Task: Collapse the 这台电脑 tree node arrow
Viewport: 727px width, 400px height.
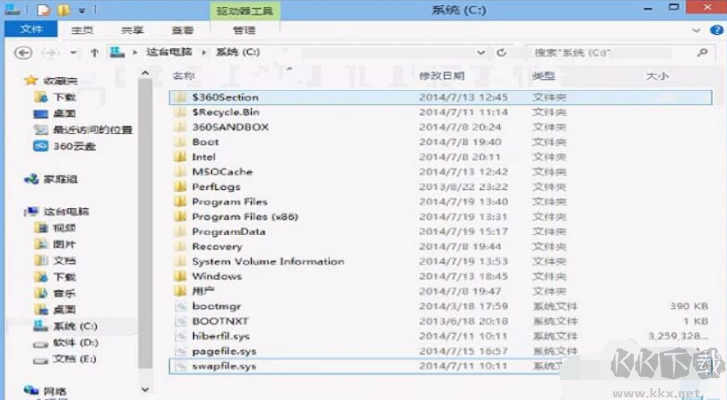Action: click(x=25, y=212)
